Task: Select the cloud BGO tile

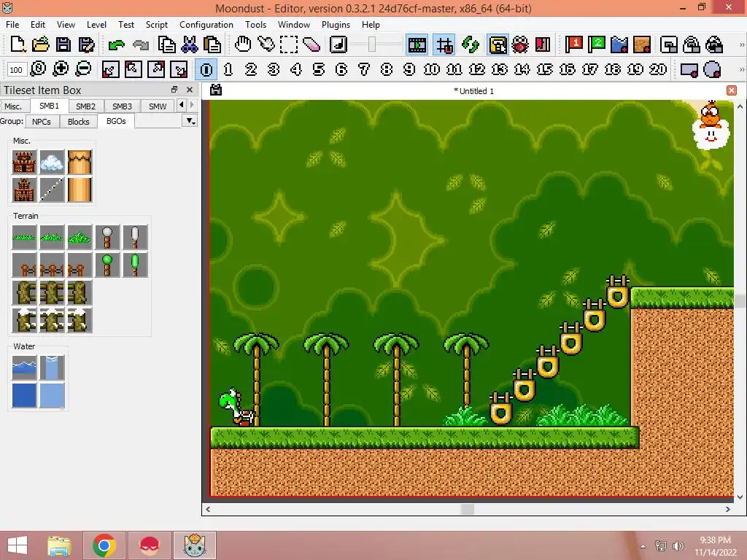Action: coord(52,162)
